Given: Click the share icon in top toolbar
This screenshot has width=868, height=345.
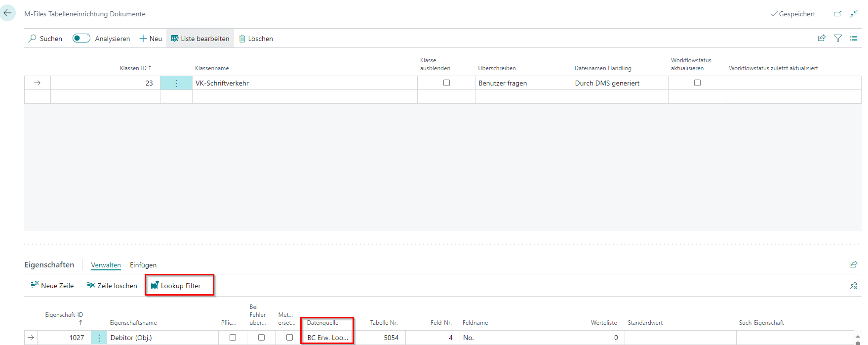Looking at the screenshot, I should point(822,38).
